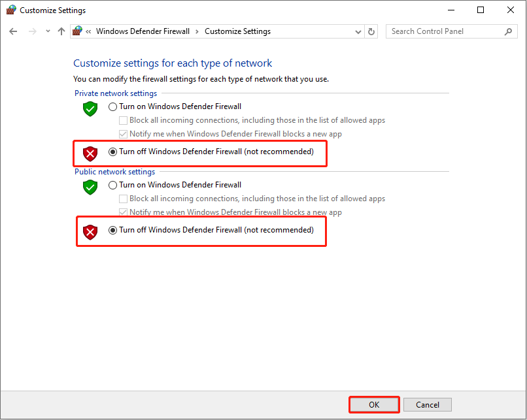Click the Customize Settings title bar icon
This screenshot has width=527, height=420.
[11, 10]
